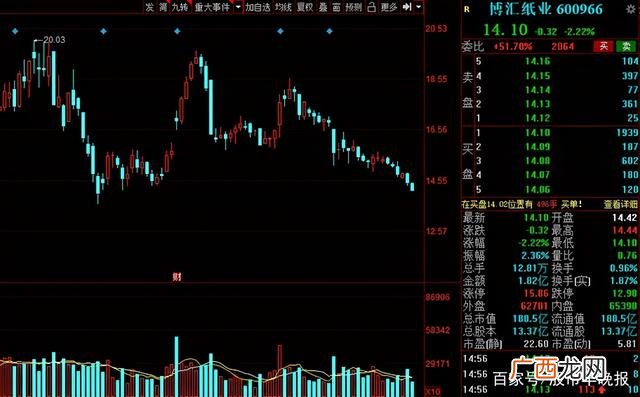Click the 20.03 high price label

click(54, 40)
